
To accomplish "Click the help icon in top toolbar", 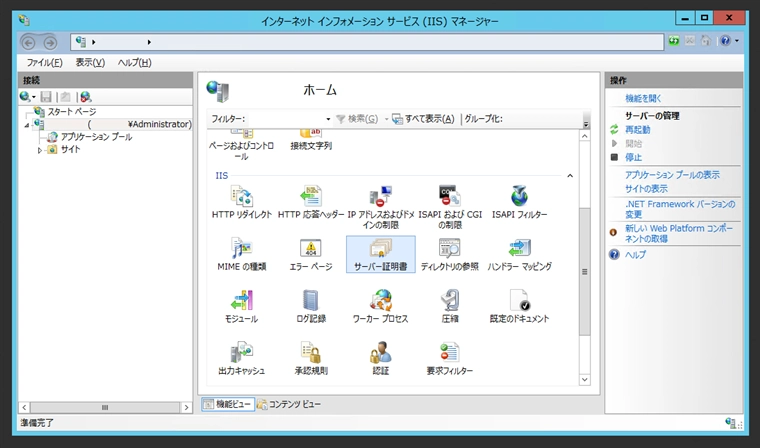I will click(725, 41).
